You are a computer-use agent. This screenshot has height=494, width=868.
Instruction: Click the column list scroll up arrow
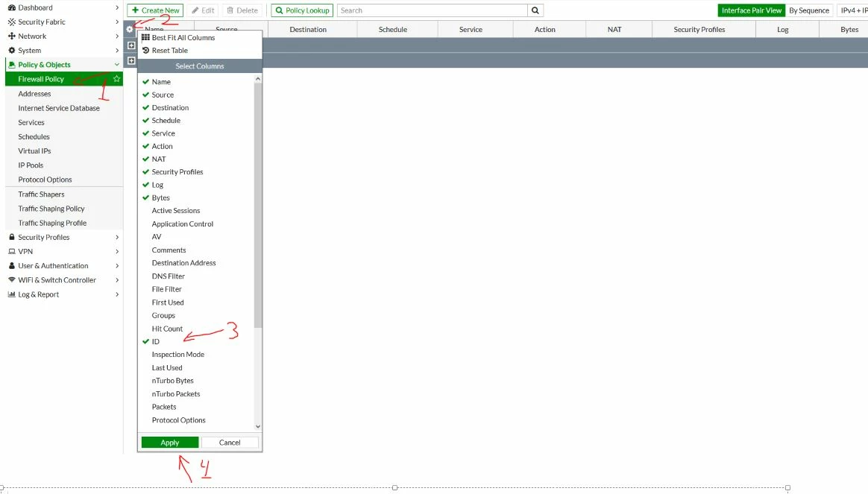click(257, 79)
